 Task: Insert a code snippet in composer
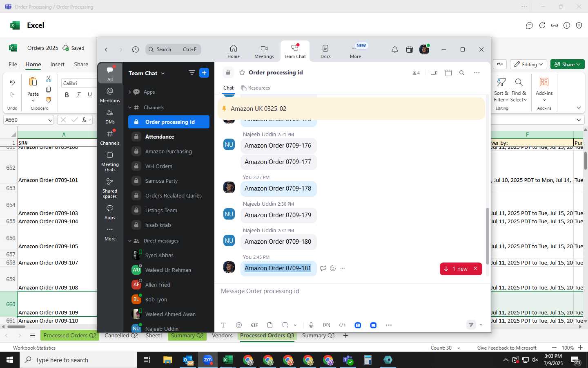tap(342, 325)
